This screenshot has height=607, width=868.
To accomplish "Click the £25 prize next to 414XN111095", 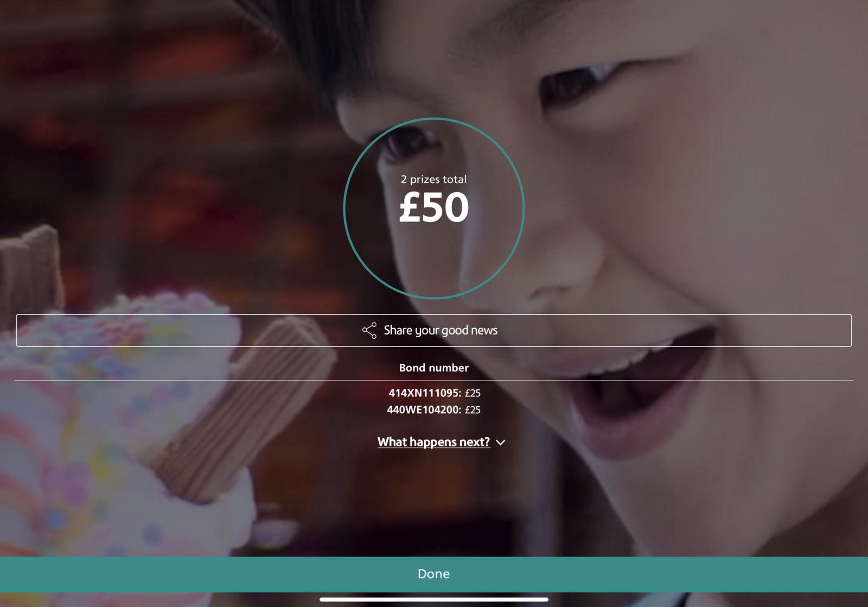I will coord(473,393).
